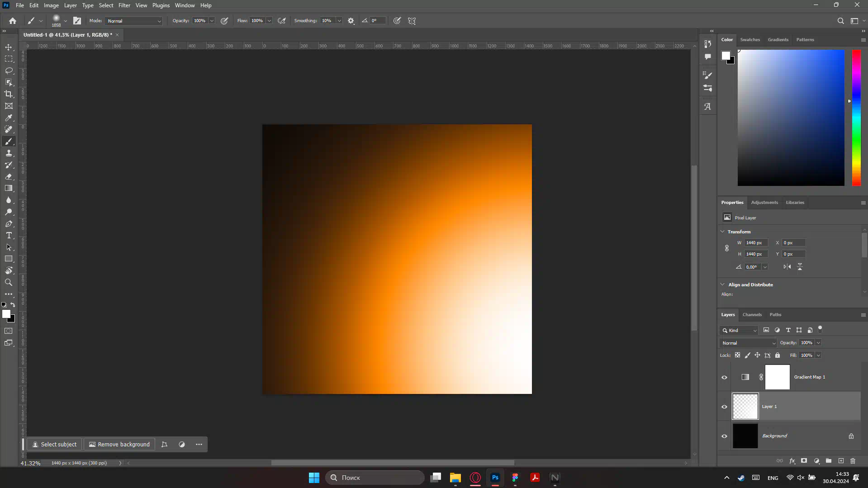Hide the Gradient Map 1 layer
Image resolution: width=868 pixels, height=488 pixels.
(724, 377)
